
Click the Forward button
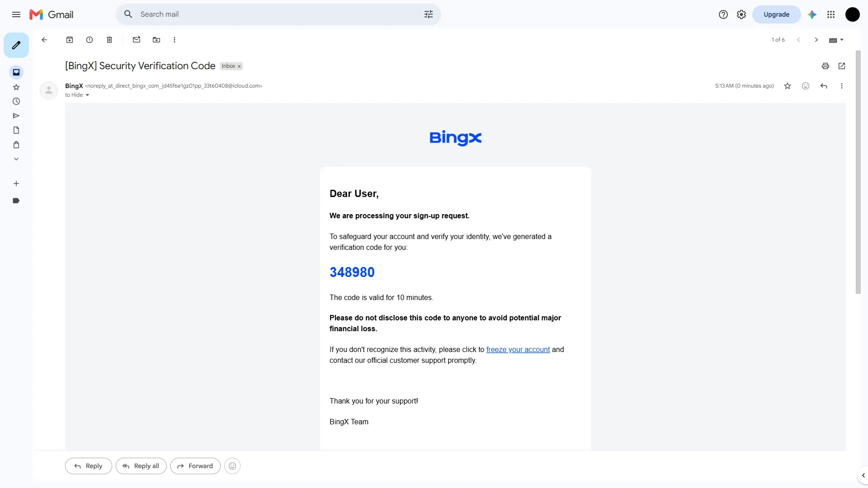click(x=195, y=466)
